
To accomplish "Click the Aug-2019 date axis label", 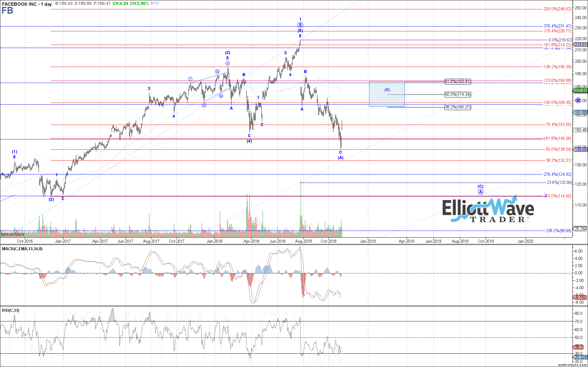I will [460, 241].
